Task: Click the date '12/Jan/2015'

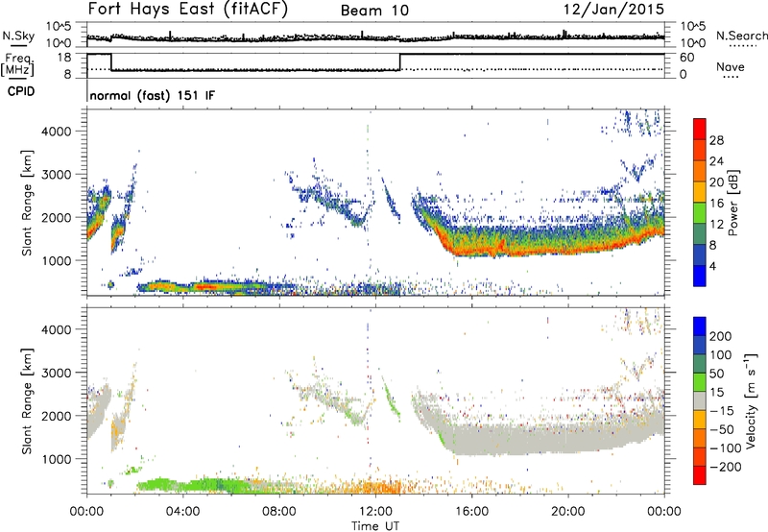Action: tap(613, 10)
